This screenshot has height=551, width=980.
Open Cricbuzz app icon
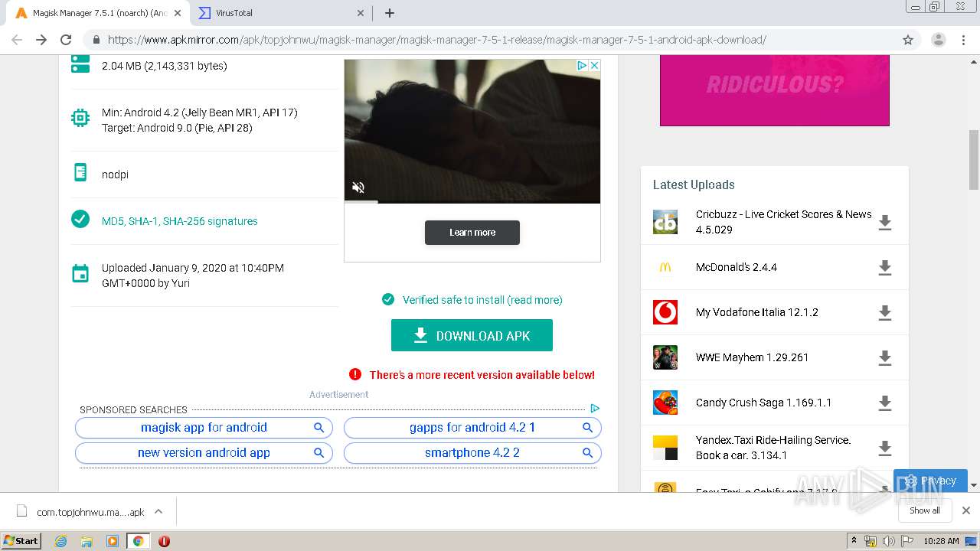click(x=665, y=222)
